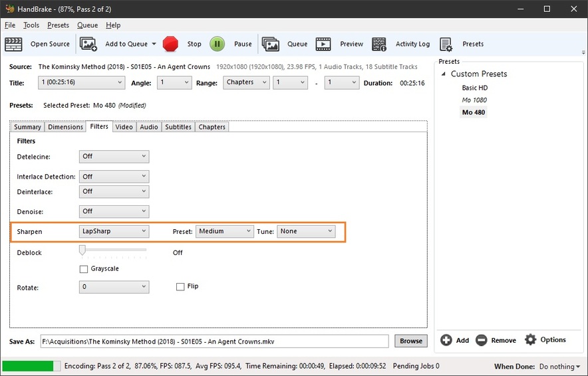Tick the Flip checkbox
The image size is (588, 376).
coord(180,286)
